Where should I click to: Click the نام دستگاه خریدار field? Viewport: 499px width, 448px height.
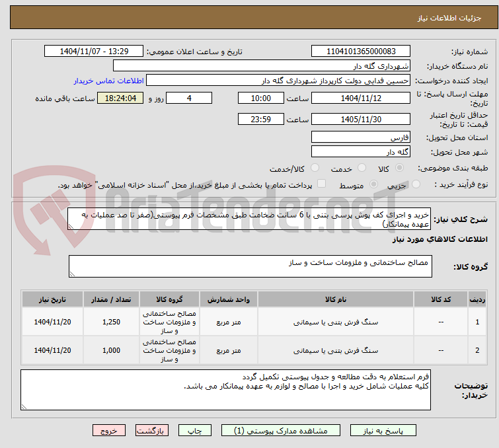click(262, 65)
